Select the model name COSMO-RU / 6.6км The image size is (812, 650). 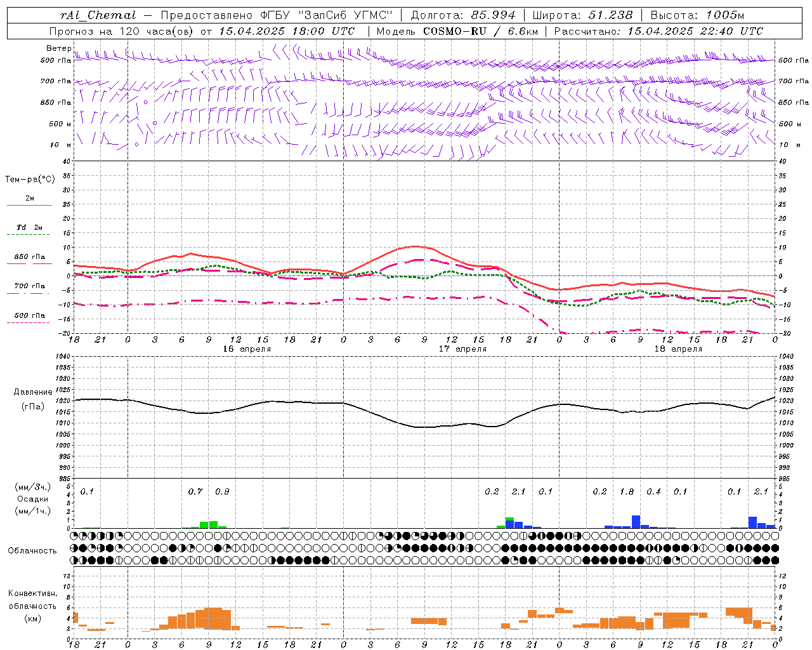(481, 31)
